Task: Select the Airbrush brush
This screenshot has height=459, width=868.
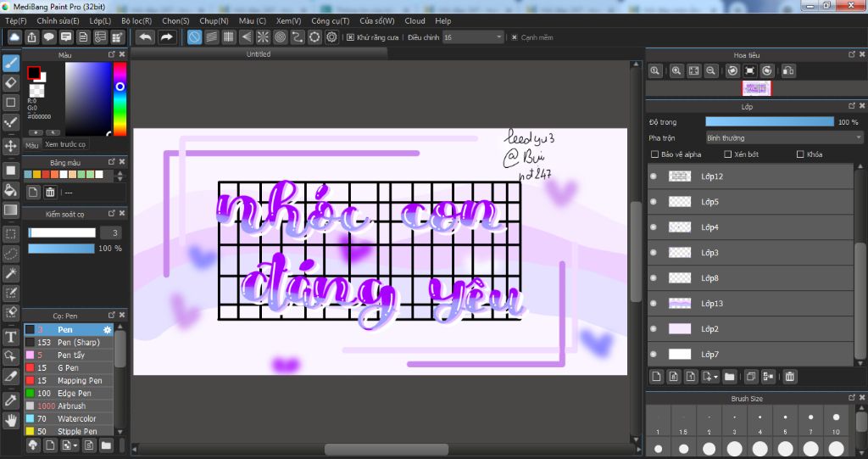Action: coord(69,406)
